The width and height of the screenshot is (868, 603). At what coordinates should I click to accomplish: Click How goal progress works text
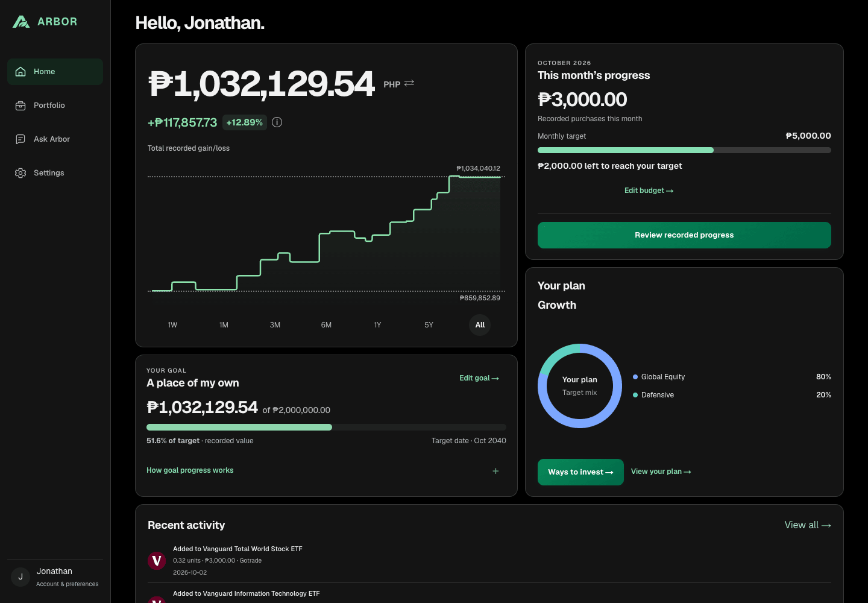click(x=190, y=470)
